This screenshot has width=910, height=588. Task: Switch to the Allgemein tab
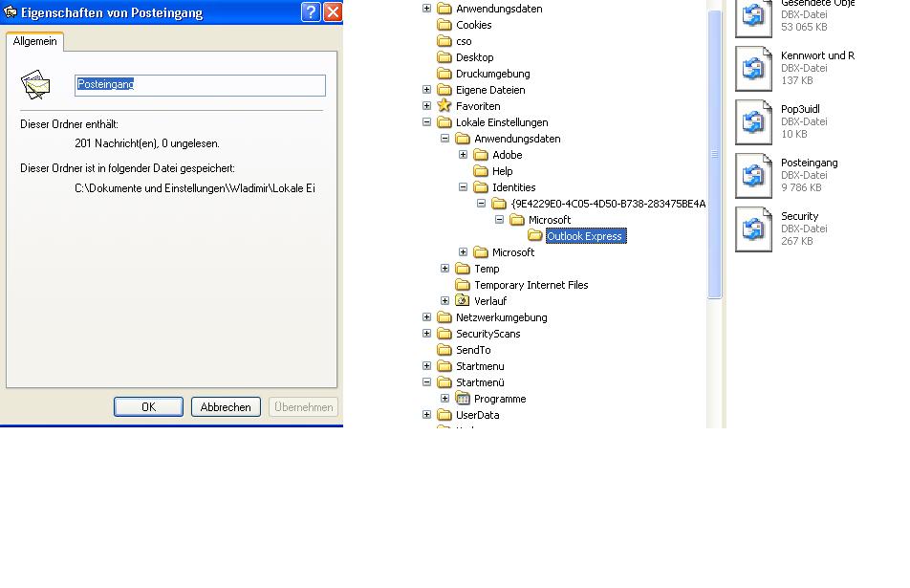tap(34, 41)
